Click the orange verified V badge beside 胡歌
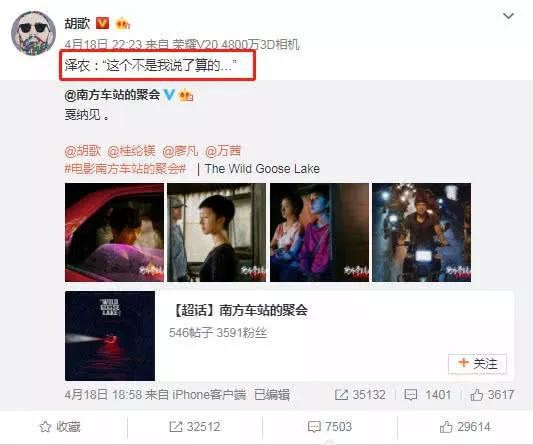533x445 pixels. 103,23
